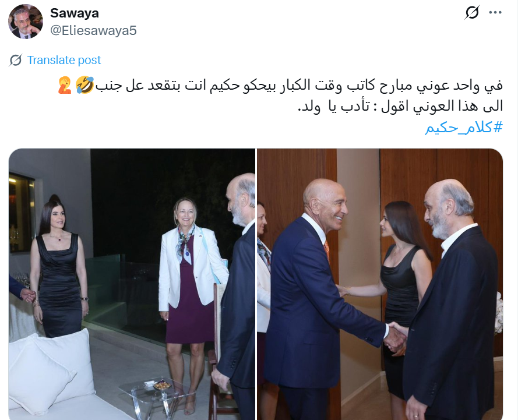Open the three-dot more options menu
Screen dimensions: 532x420
pyautogui.click(x=495, y=13)
